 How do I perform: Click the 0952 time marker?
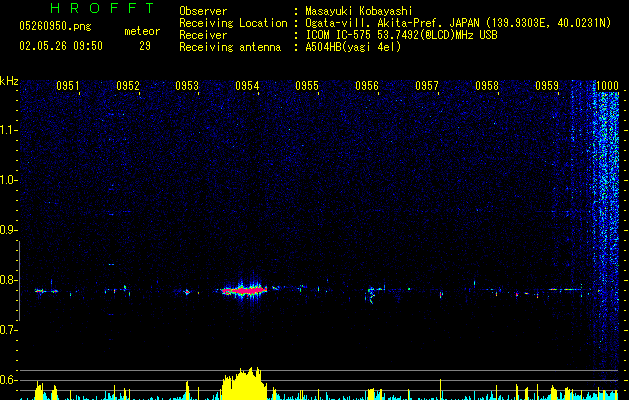128,86
